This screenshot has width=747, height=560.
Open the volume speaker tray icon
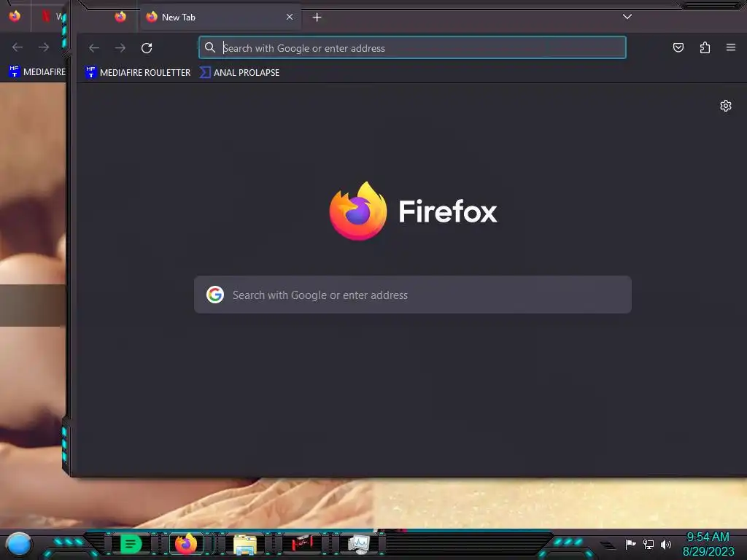(665, 544)
